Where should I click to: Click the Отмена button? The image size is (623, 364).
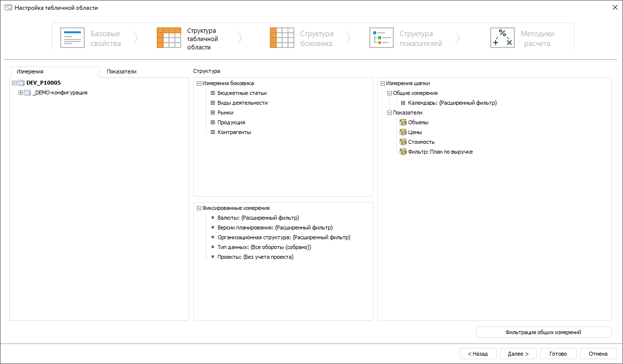coord(599,354)
